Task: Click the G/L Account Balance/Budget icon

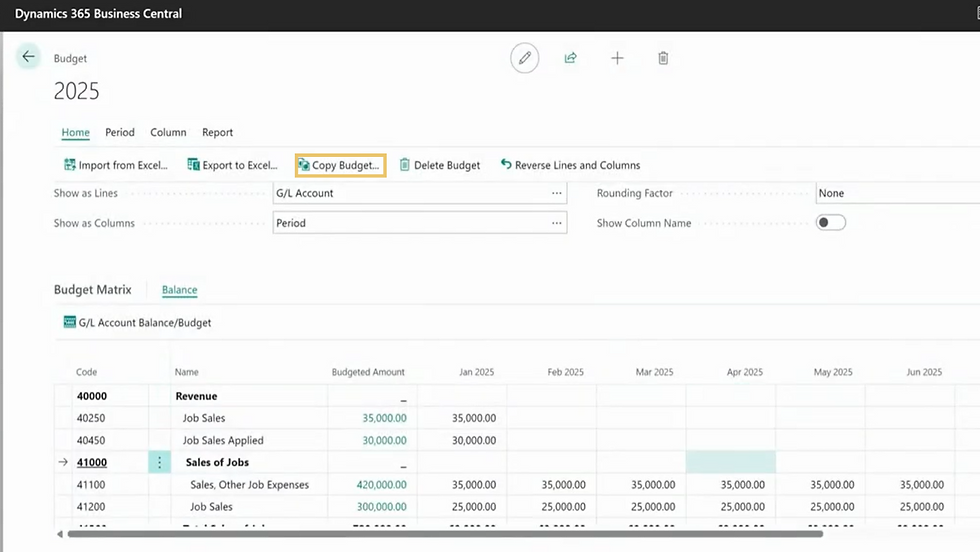Action: (69, 322)
